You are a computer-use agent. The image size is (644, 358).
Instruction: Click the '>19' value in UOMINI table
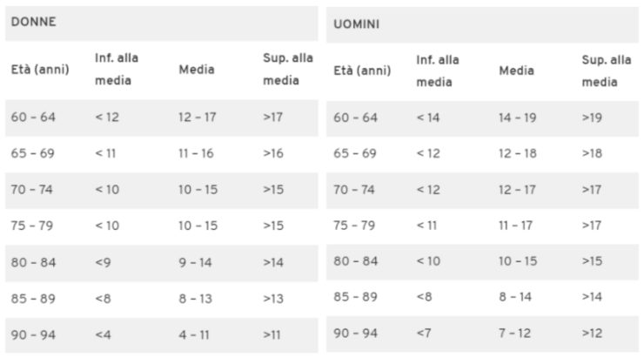pyautogui.click(x=593, y=118)
